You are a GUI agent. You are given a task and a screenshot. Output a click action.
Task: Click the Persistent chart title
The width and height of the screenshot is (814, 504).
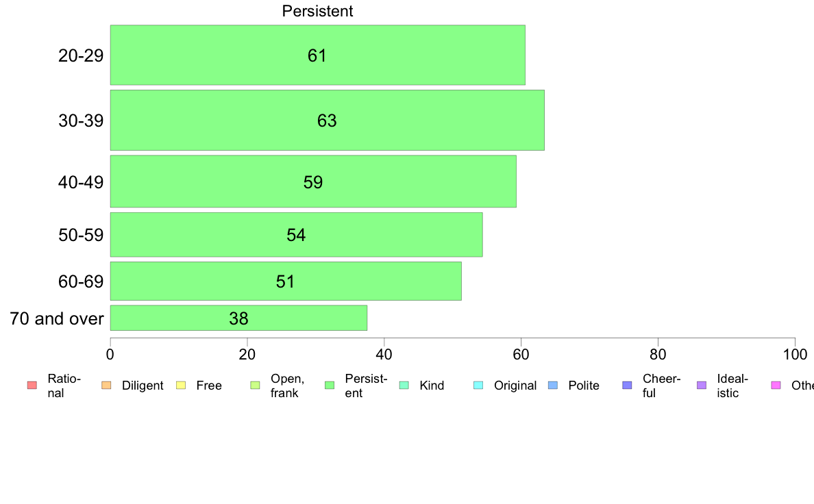pos(317,11)
